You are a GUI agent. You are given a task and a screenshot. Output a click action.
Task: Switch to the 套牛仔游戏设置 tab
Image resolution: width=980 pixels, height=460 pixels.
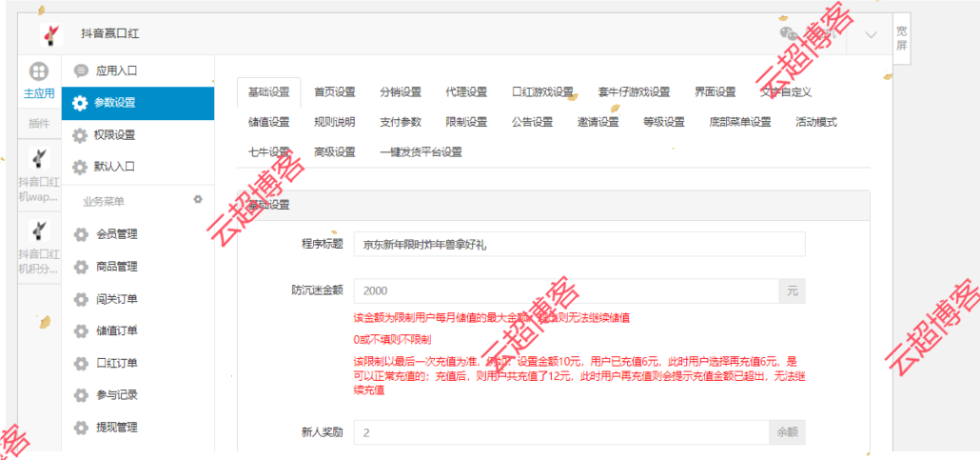point(634,92)
